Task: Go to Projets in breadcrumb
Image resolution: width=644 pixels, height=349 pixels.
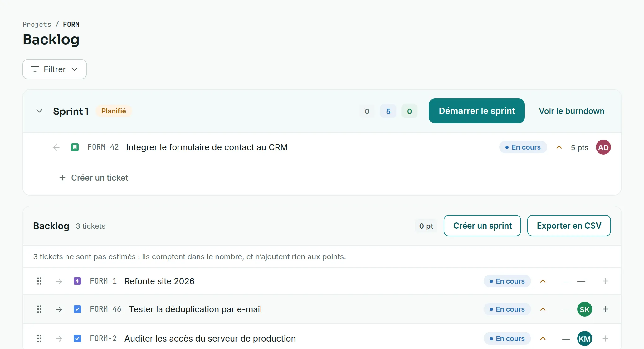Action: point(37,24)
